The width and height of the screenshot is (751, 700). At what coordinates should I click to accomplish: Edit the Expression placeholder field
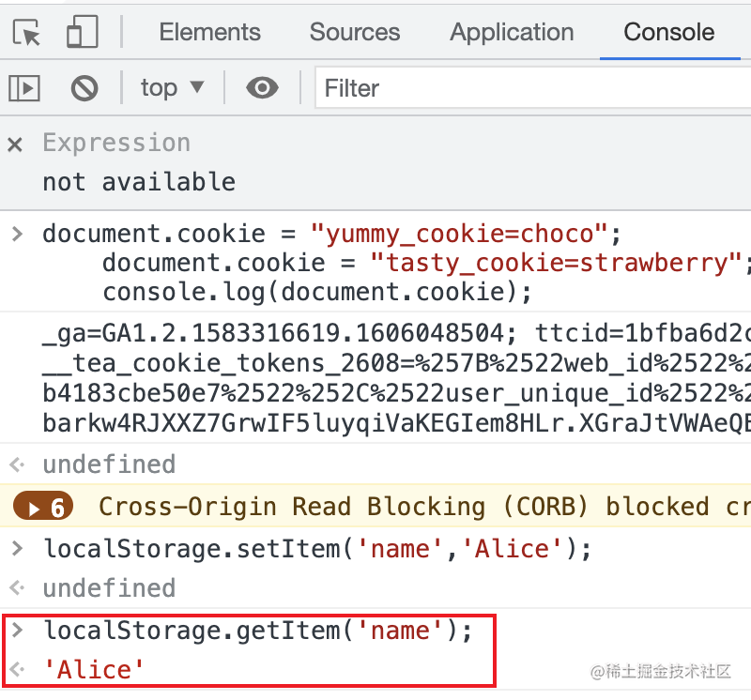tap(116, 143)
